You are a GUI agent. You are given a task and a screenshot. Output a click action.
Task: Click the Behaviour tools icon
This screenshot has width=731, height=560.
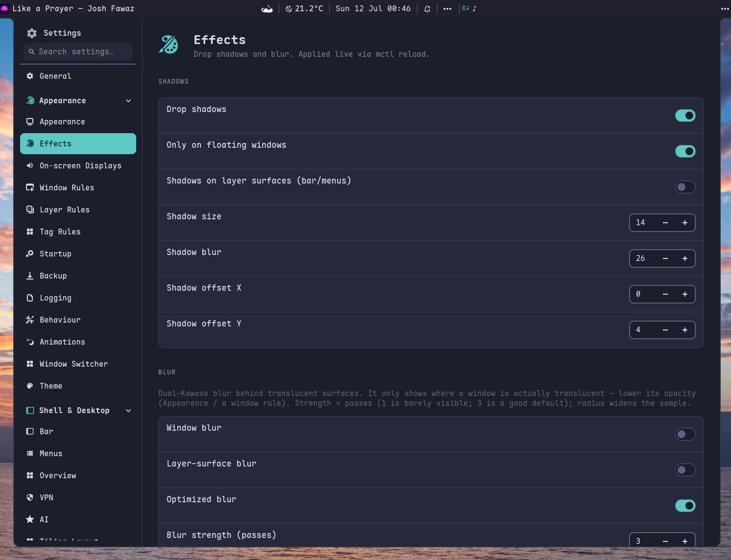[30, 320]
